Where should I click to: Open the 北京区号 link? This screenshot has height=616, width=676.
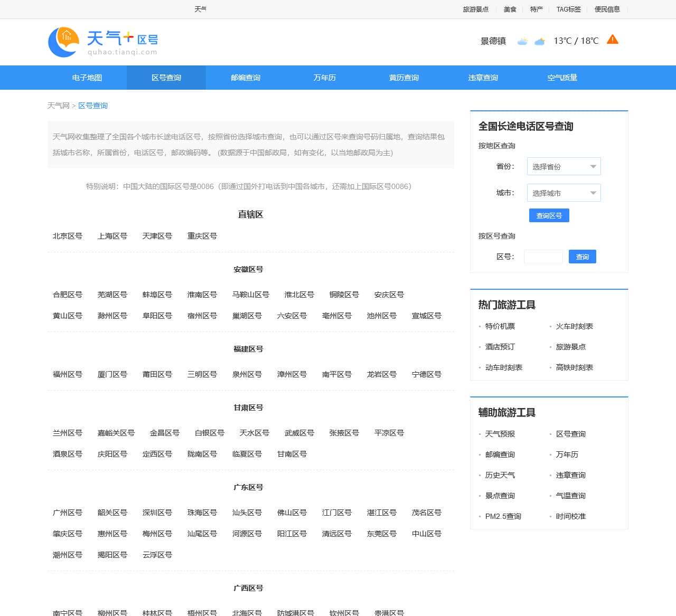click(x=68, y=236)
